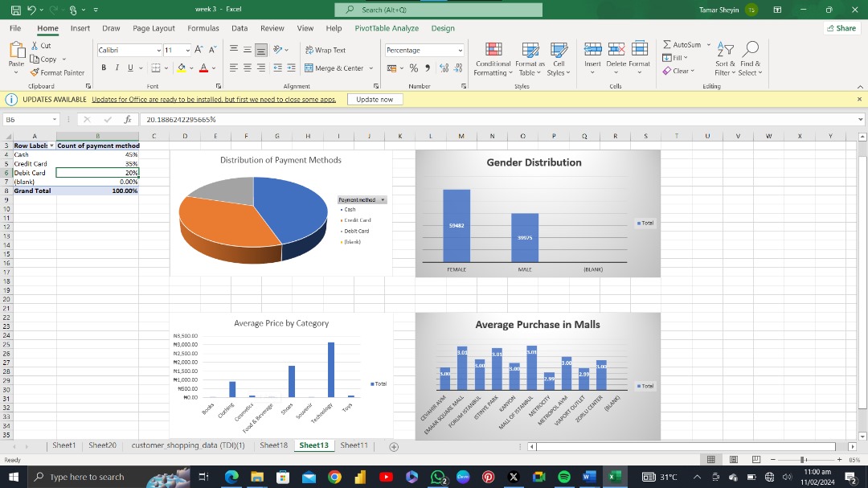The image size is (868, 488).
Task: Activate Format Painter
Action: click(x=58, y=72)
